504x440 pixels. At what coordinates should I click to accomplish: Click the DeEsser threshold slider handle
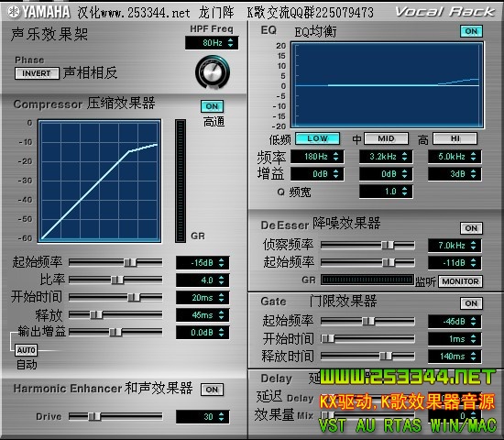(389, 262)
